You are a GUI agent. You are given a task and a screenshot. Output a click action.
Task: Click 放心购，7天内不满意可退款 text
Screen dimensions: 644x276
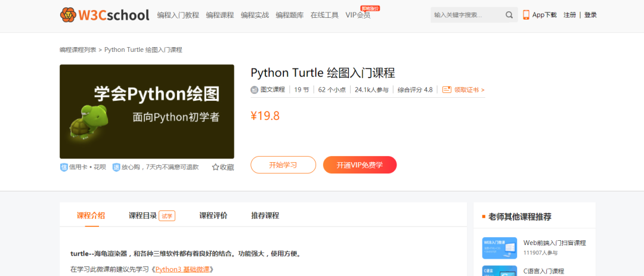click(160, 167)
